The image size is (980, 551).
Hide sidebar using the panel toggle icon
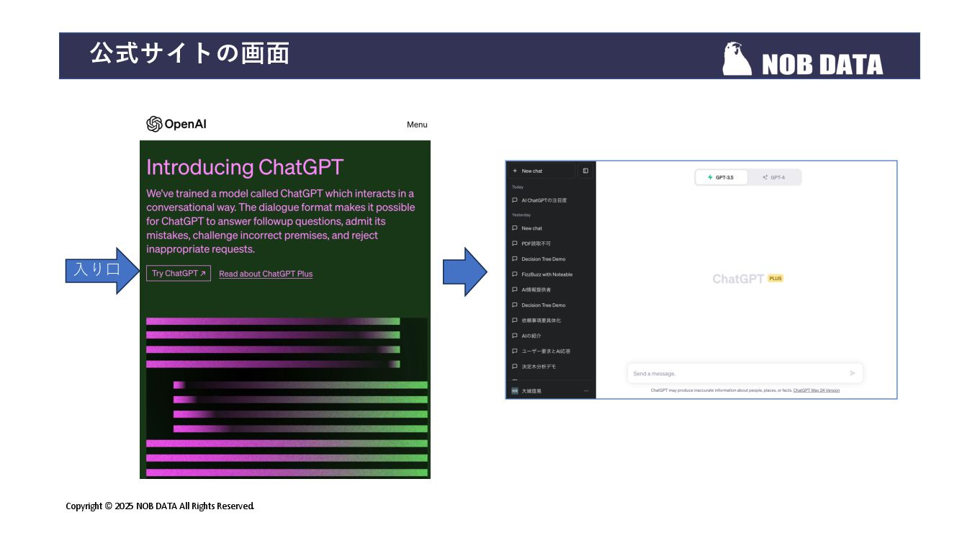[x=585, y=171]
